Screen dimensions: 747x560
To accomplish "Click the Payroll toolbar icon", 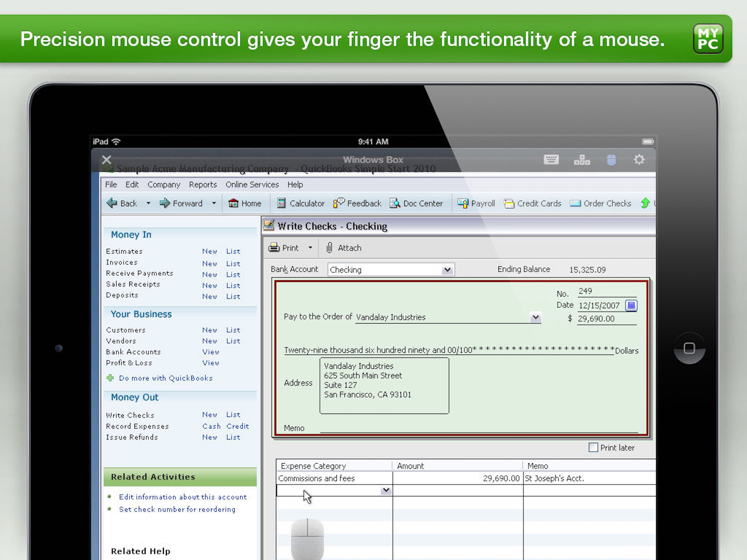I will click(462, 203).
